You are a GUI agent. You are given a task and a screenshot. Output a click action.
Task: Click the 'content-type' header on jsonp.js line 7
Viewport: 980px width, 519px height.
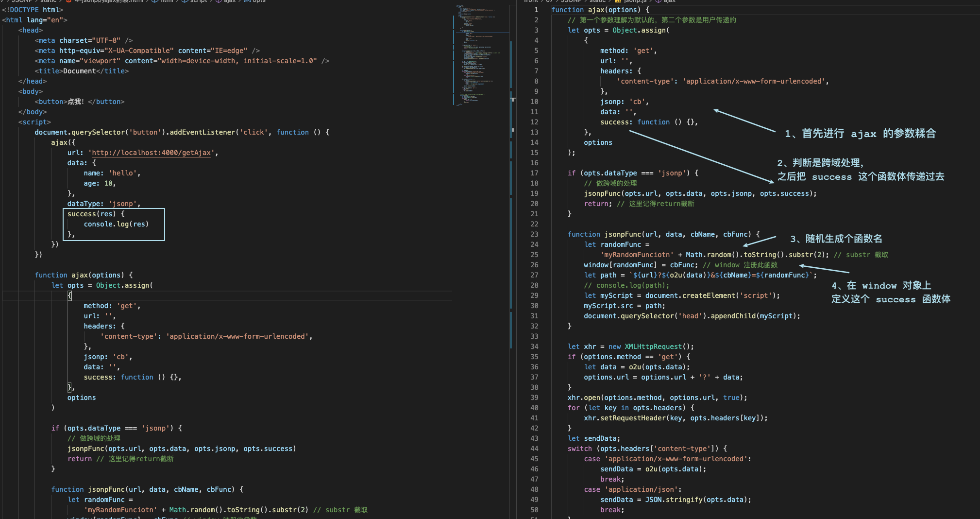click(723, 81)
